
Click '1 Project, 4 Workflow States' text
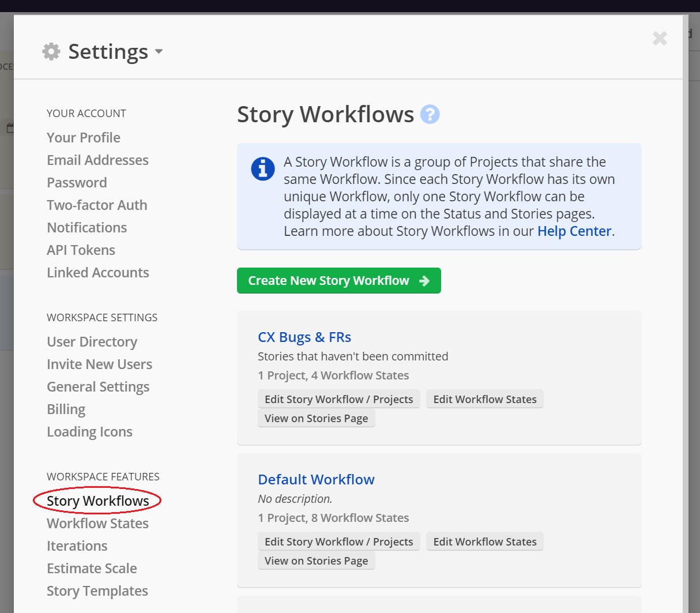pos(333,375)
